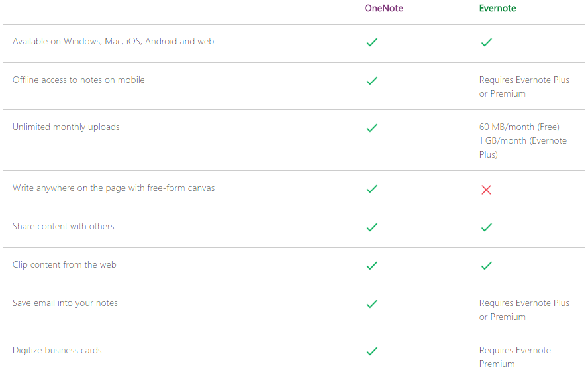The height and width of the screenshot is (383, 588).
Task: Click 'Digitize business cards' feature label
Action: [x=57, y=351]
